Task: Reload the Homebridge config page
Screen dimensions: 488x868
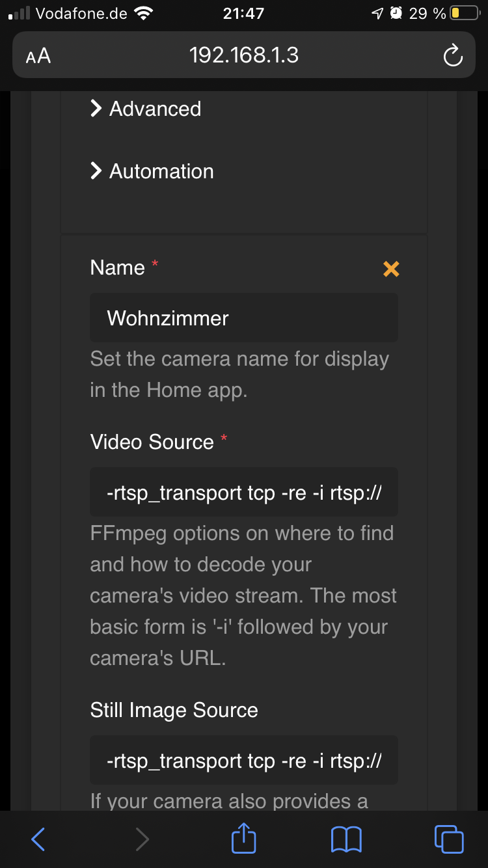Action: 453,55
